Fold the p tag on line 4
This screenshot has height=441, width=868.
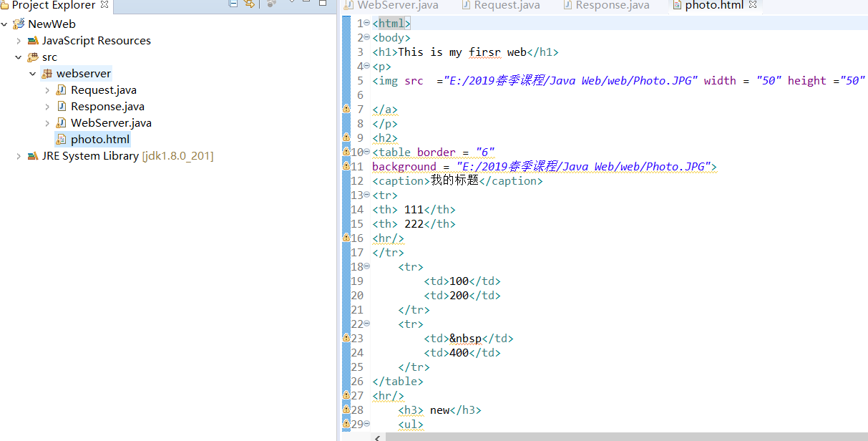[367, 66]
